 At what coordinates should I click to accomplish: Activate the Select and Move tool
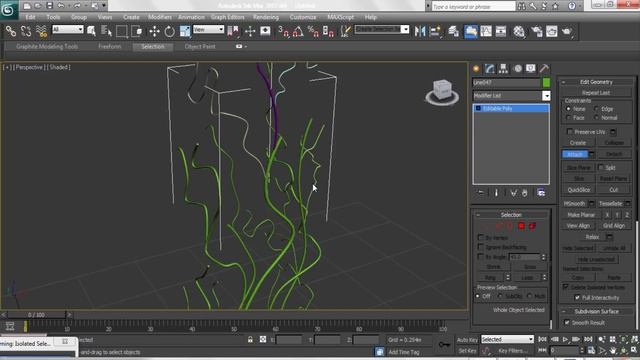pyautogui.click(x=154, y=31)
